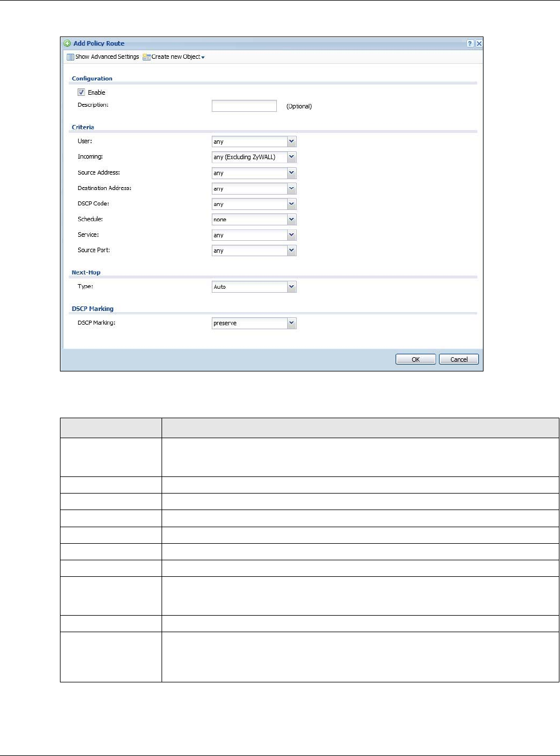Click the Destination Address label

click(x=104, y=188)
